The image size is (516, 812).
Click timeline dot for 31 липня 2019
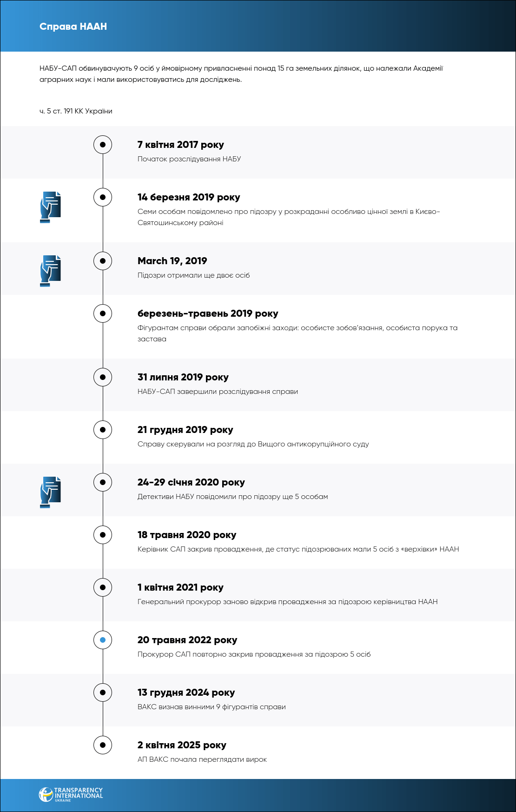pos(103,377)
